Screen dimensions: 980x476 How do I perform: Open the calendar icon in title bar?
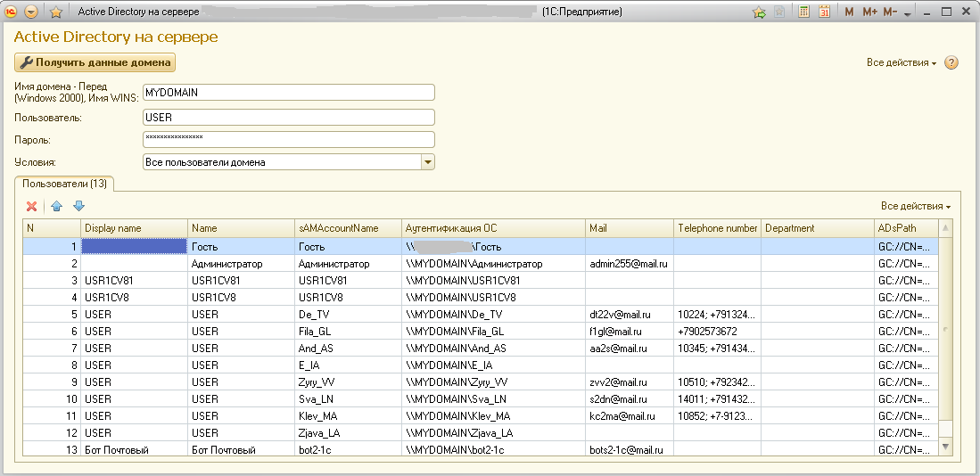[x=824, y=12]
